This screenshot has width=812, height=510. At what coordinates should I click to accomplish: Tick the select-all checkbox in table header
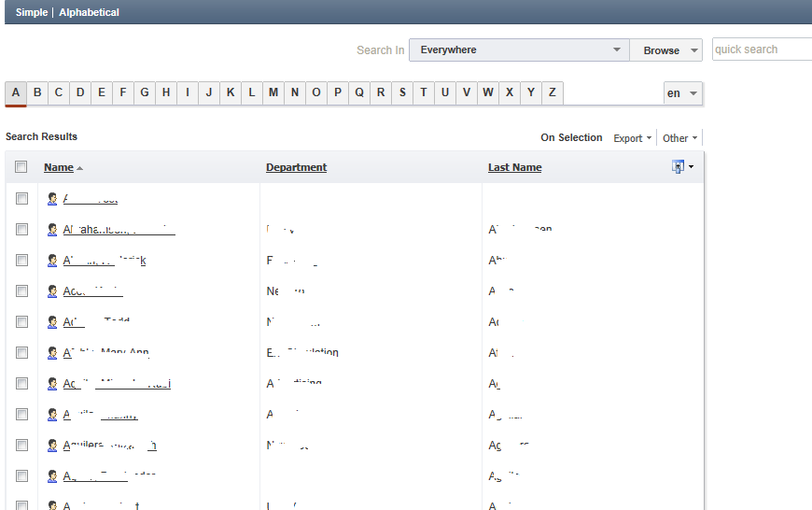pyautogui.click(x=21, y=167)
